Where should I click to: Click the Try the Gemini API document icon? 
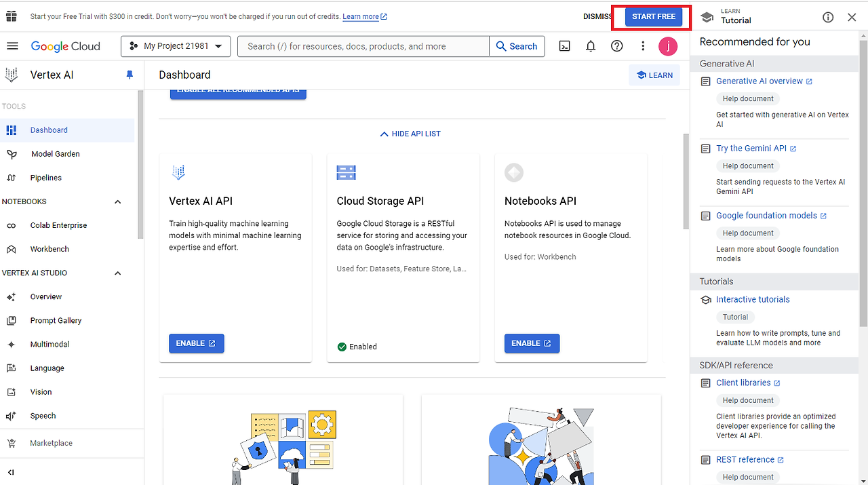(x=706, y=149)
